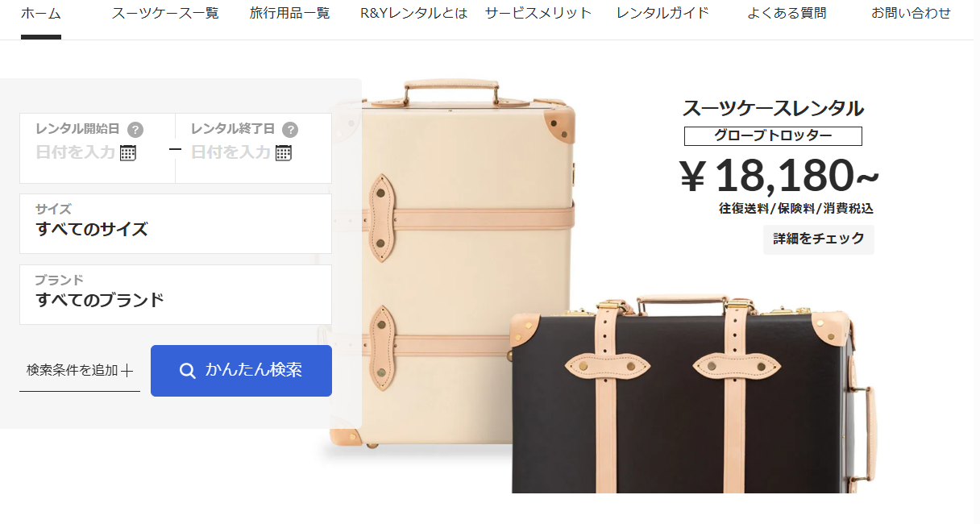Open スーツケース一覧 in the navigation
Viewport: 980px width, 524px height.
click(165, 14)
